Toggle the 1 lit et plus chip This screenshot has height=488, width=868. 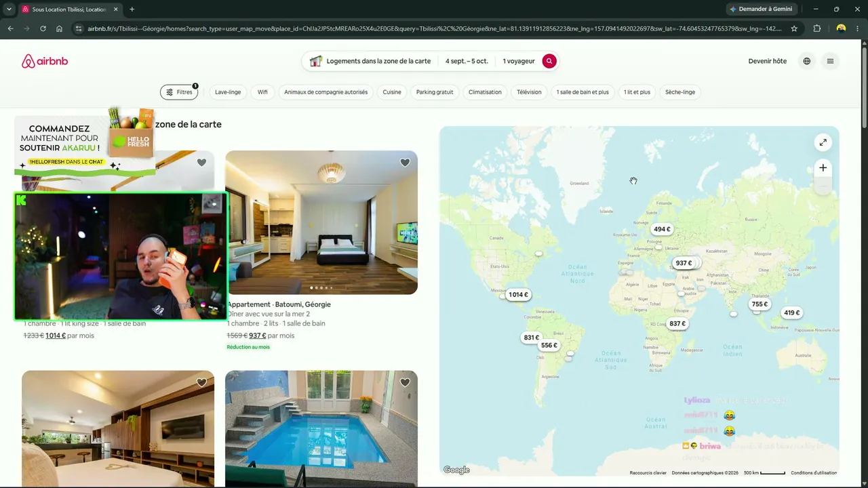pos(637,92)
